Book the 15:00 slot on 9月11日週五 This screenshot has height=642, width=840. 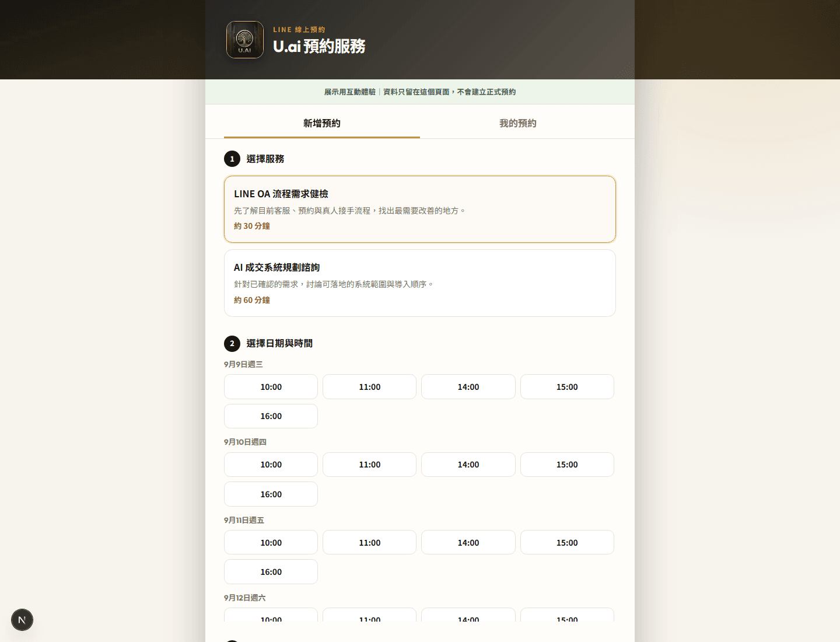pyautogui.click(x=567, y=543)
